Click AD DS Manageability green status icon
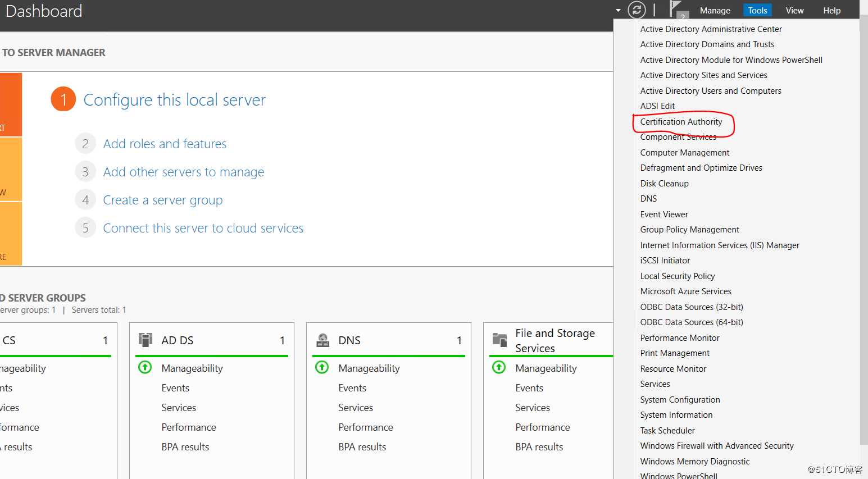868x479 pixels. click(145, 367)
